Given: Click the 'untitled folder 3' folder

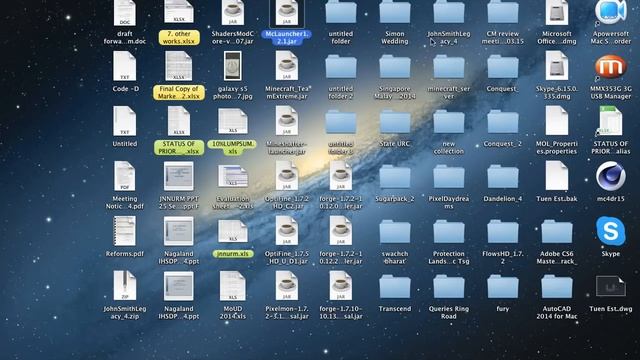Looking at the screenshot, I should click(341, 122).
